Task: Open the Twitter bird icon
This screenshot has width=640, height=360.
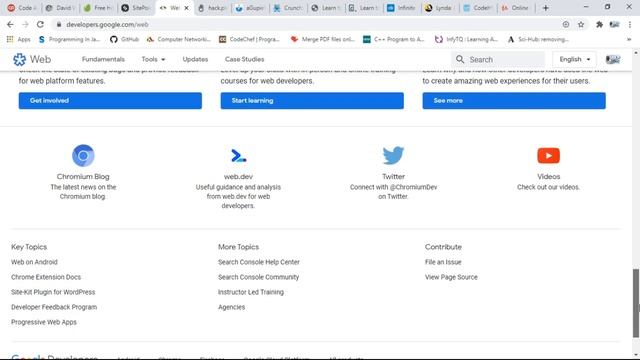Action: pos(393,156)
